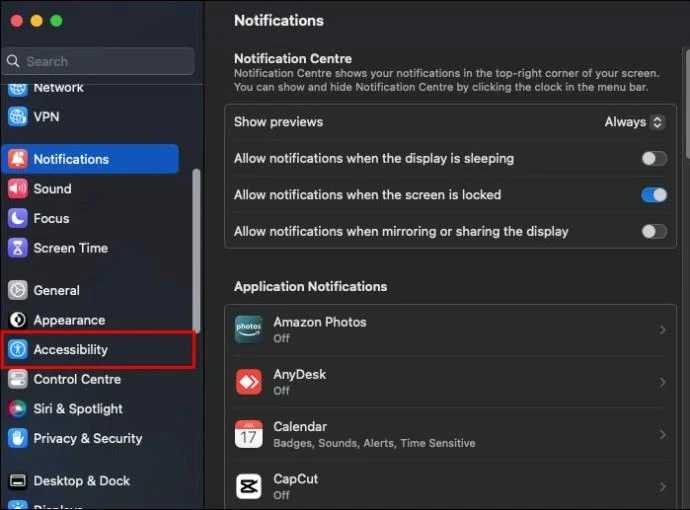Toggle notifications when mirroring or sharing display
The height and width of the screenshot is (510, 690).
(x=654, y=231)
